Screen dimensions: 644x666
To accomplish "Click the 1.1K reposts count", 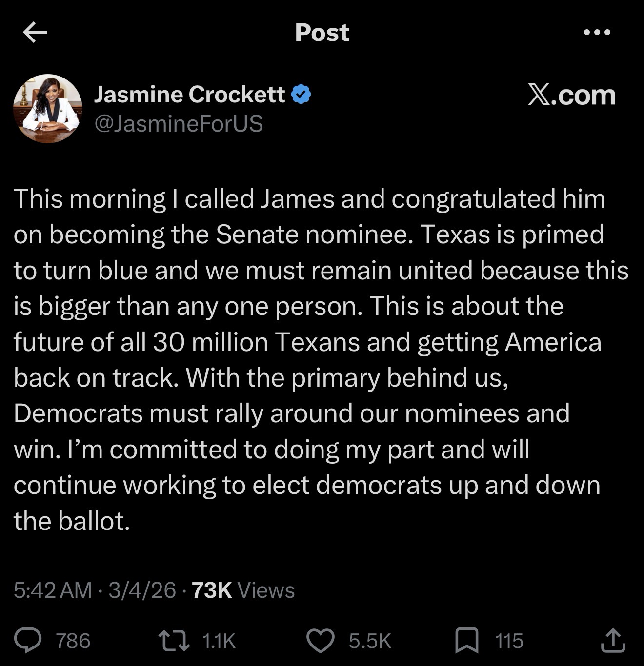I will [x=218, y=641].
